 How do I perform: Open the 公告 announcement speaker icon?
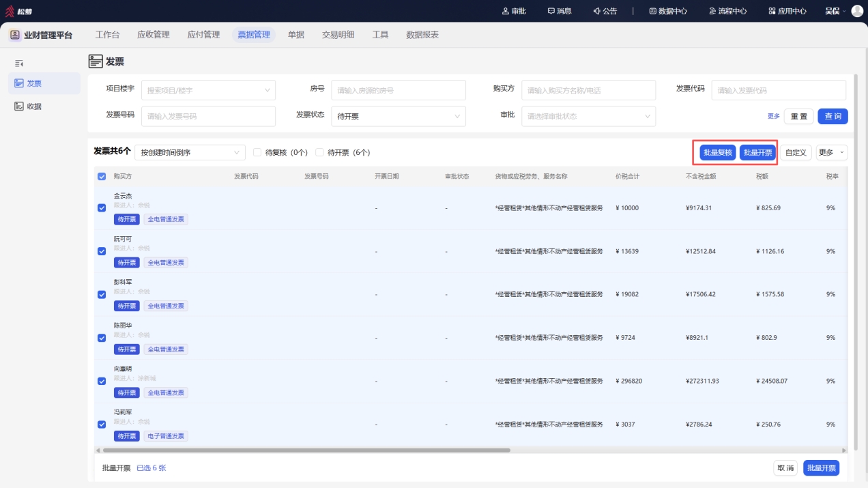[596, 11]
